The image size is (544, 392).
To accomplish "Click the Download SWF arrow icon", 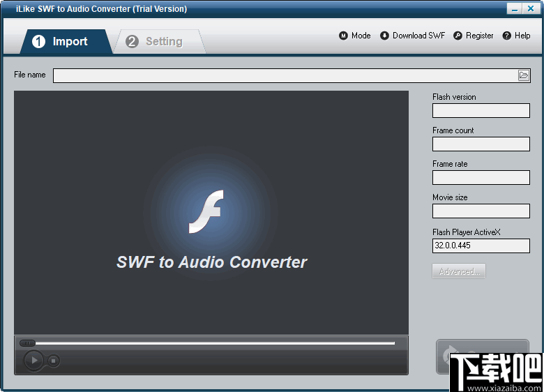I will click(x=384, y=36).
